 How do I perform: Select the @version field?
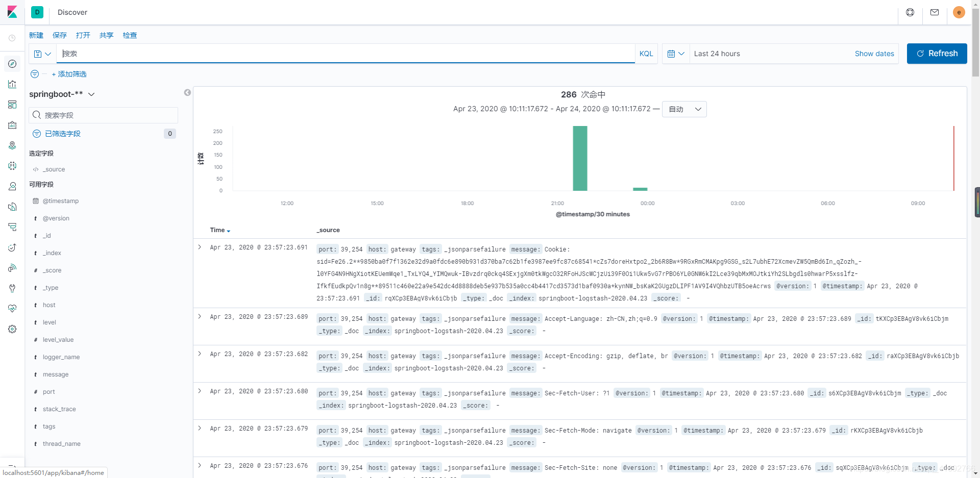pyautogui.click(x=56, y=218)
